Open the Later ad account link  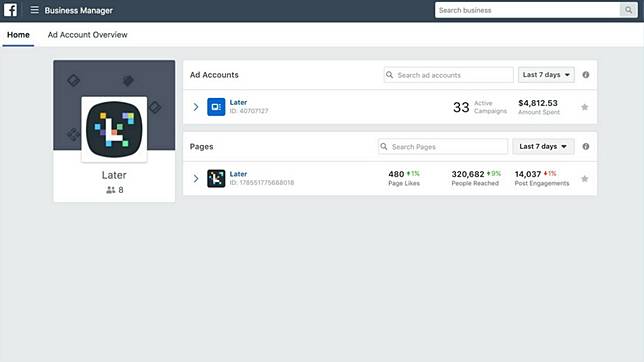tap(238, 102)
